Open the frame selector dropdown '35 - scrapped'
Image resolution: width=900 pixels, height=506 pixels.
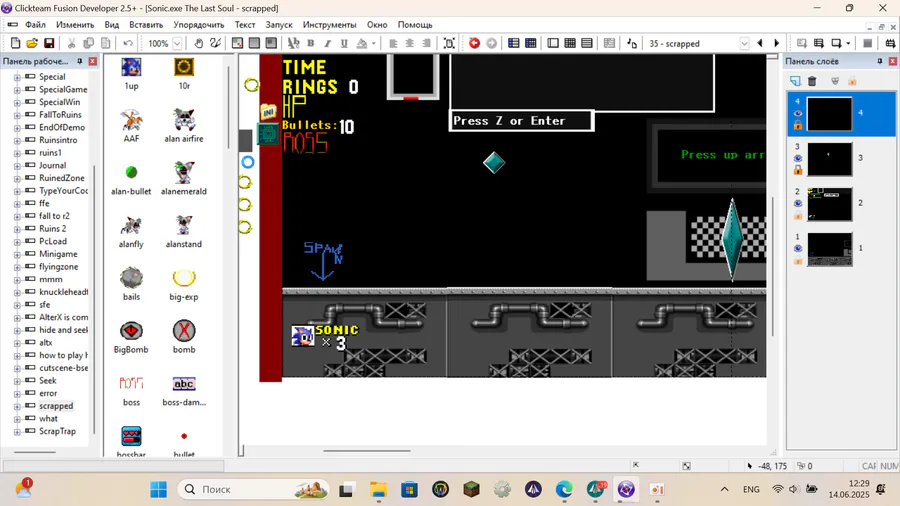point(744,44)
